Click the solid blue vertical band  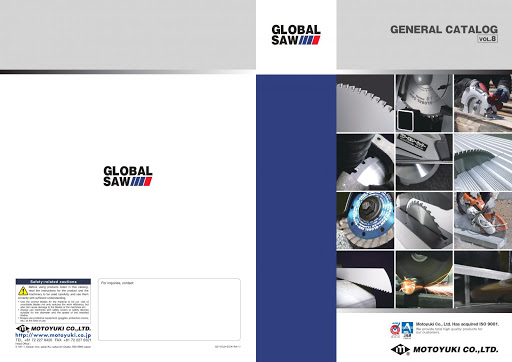pyautogui.click(x=296, y=218)
